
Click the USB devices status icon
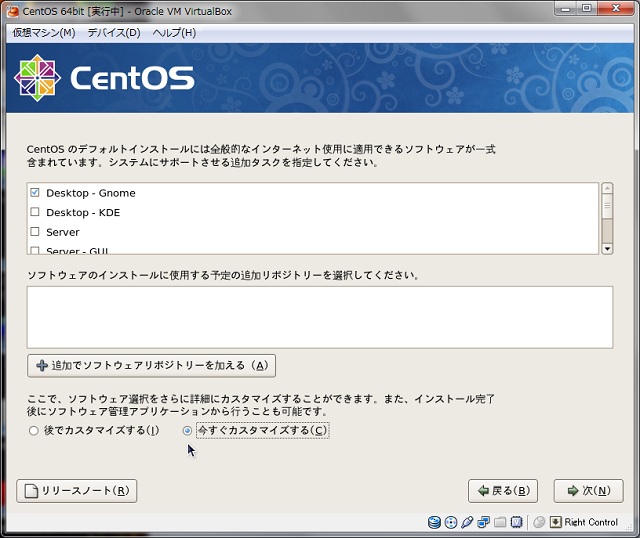pyautogui.click(x=467, y=522)
